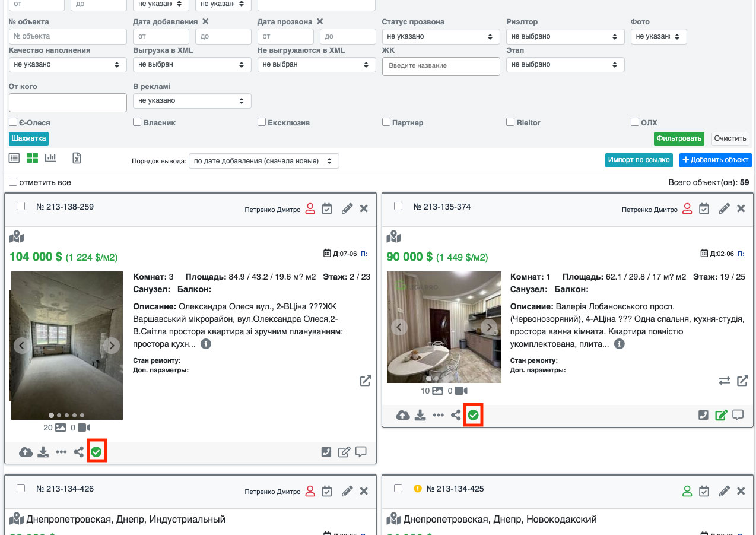Edit listing 213-138-259 with the pencil icon
Viewport: 756px width, 535px height.
click(x=347, y=209)
